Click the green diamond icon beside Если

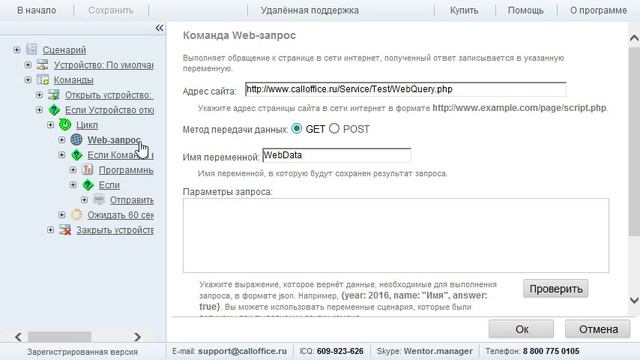pos(88,185)
